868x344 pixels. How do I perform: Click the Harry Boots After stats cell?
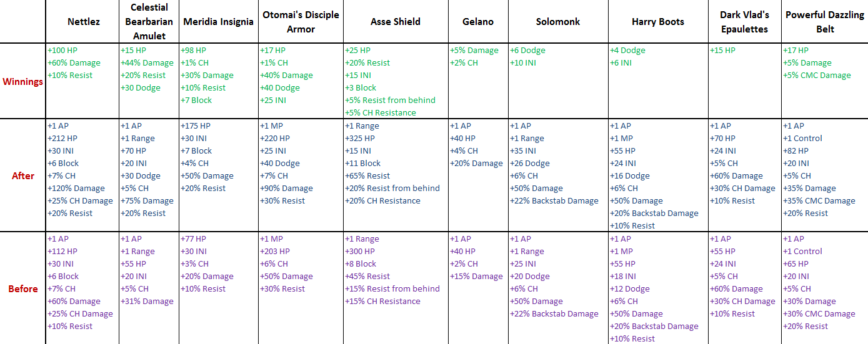[658, 175]
